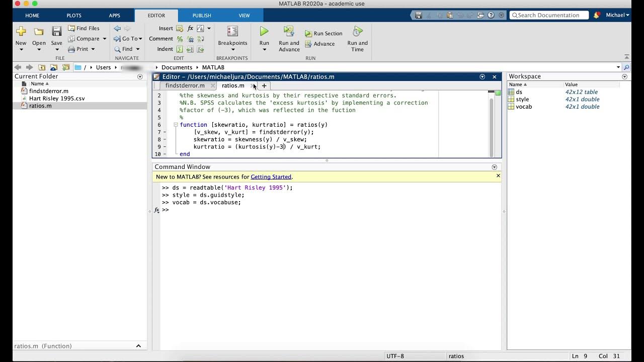Screen dimensions: 644x362
Task: Run the script with green Run arrow
Action: pos(264,31)
